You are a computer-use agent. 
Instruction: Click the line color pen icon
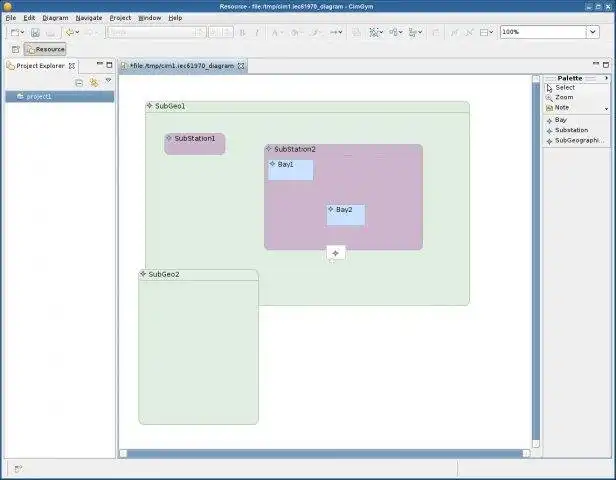(314, 33)
